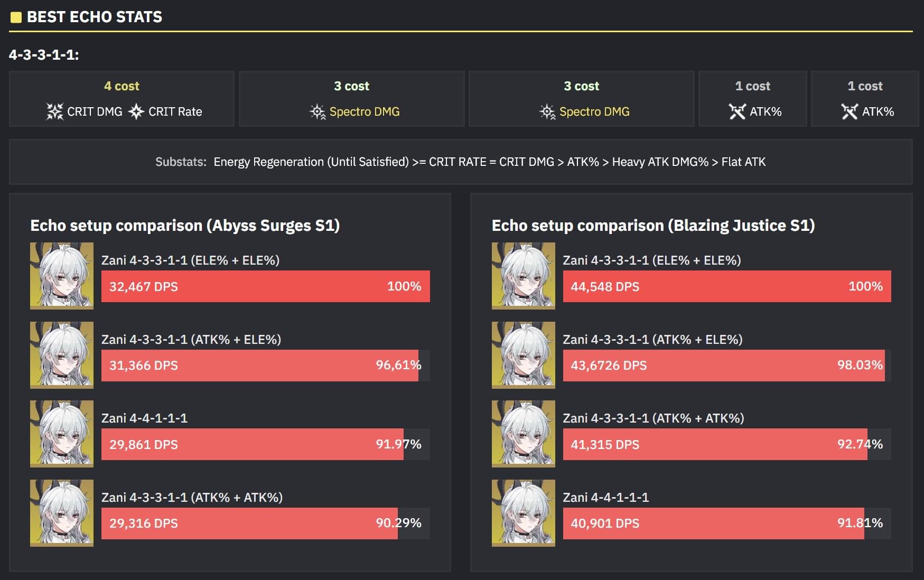This screenshot has width=924, height=580.
Task: Click Zani portrait next to 41,315 DPS
Action: point(524,434)
